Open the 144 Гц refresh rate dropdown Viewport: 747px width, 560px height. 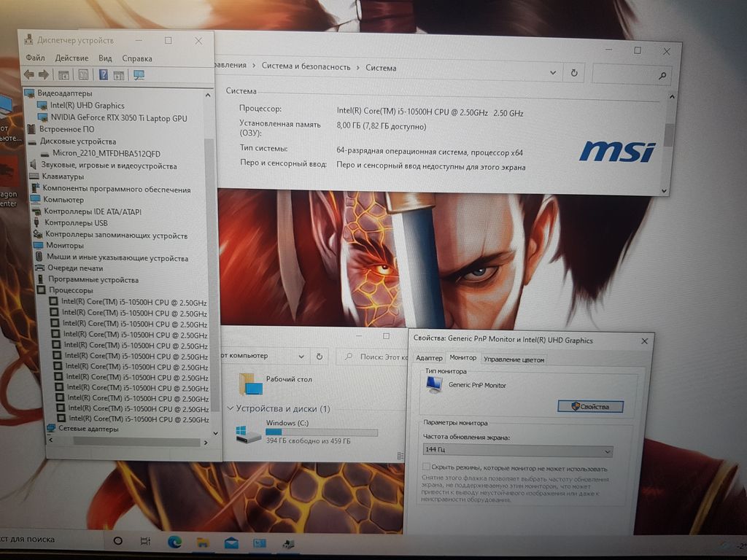(x=517, y=450)
